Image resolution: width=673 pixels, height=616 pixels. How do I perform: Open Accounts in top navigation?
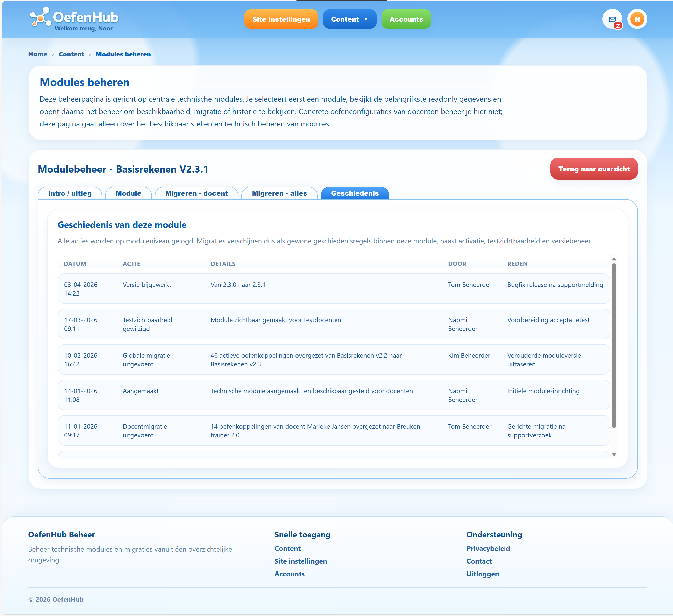406,19
